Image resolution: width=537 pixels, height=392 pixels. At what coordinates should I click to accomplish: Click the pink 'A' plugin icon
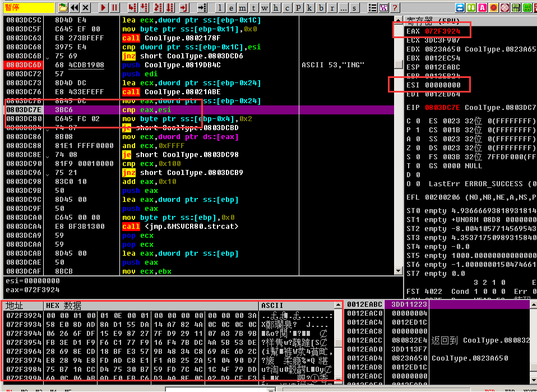[x=483, y=8]
